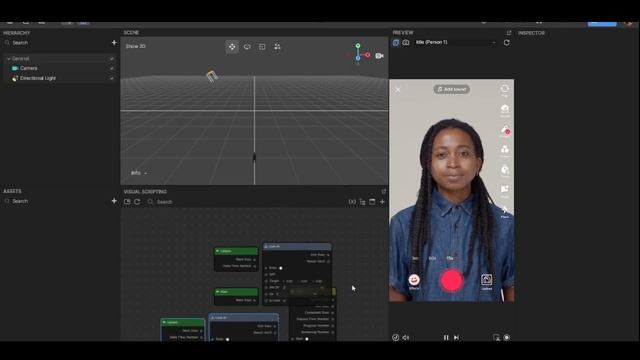The height and width of the screenshot is (360, 640).
Task: Click the compass icon under preview
Action: pos(396,338)
